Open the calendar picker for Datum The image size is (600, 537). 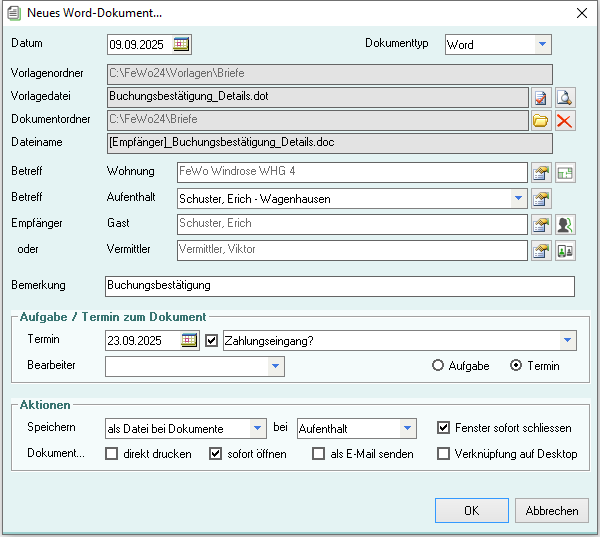(181, 44)
